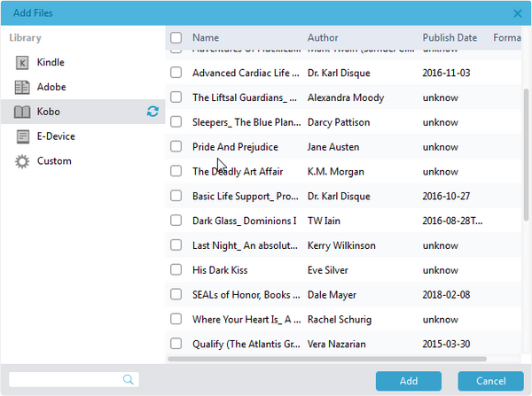Select checkbox for Basic Life Support book
532x396 pixels.
pyautogui.click(x=176, y=196)
